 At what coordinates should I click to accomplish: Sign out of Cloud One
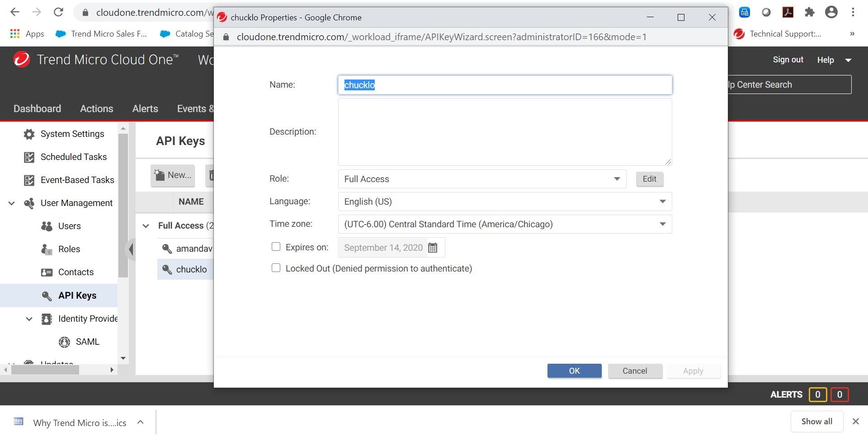click(788, 60)
